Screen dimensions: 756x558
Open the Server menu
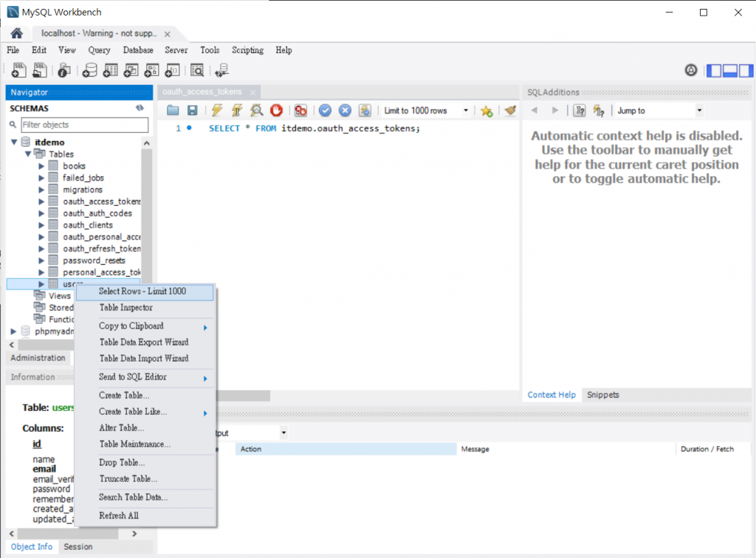pos(176,50)
